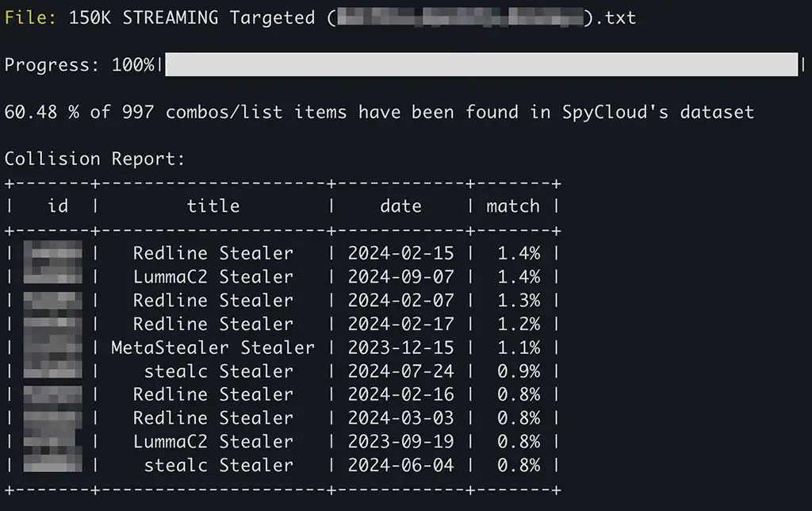
Task: Click the Collision Report heading
Action: 94,159
